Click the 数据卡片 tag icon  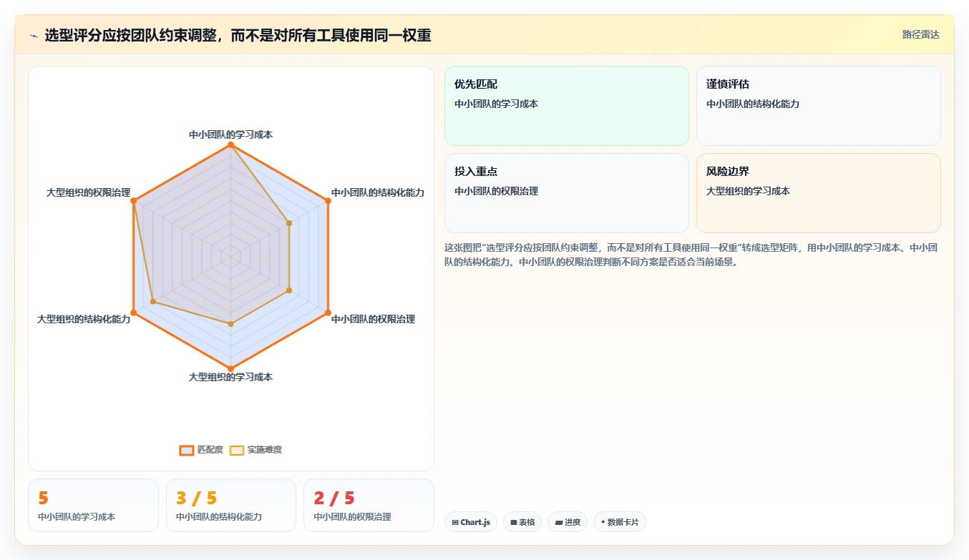tap(603, 522)
